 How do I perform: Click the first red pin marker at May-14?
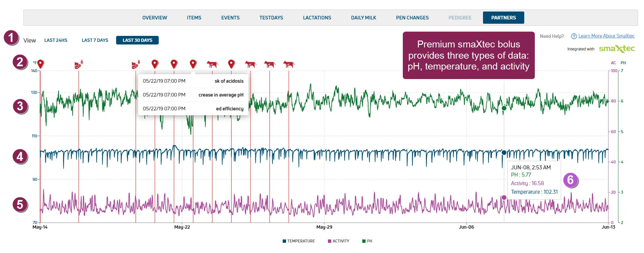point(40,64)
